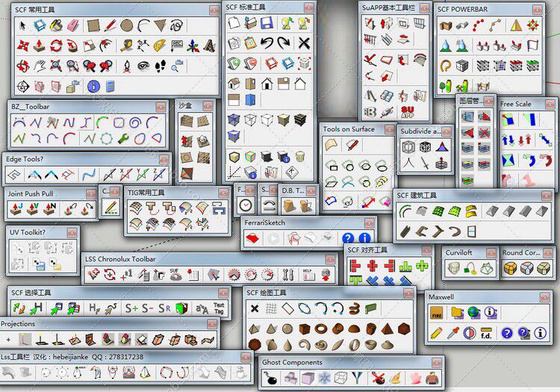Undo using the left curved arrow in SCF 标准工具
The image size is (560, 392).
pos(267,43)
